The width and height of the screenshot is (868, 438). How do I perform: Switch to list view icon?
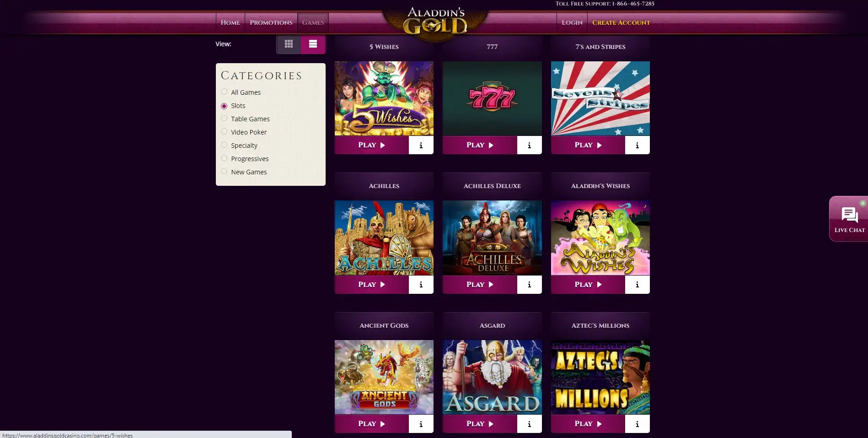pyautogui.click(x=313, y=44)
